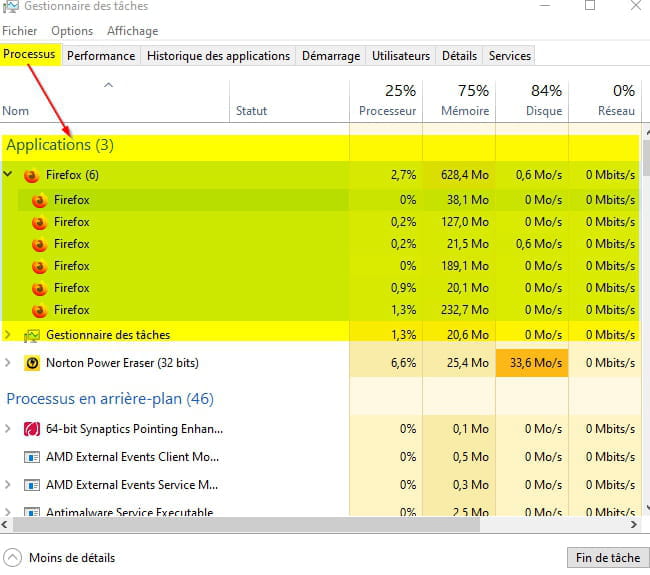Click the Applications (3) group header
Image resolution: width=650 pixels, height=575 pixels.
60,145
